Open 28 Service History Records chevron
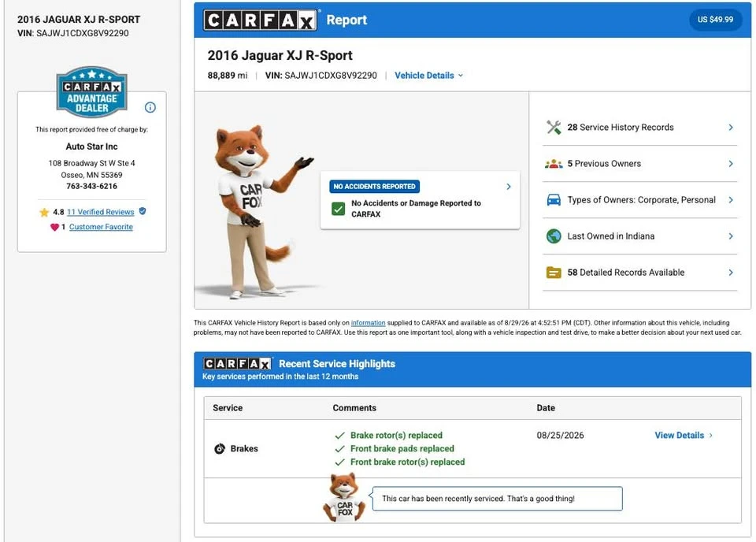Image resolution: width=756 pixels, height=542 pixels. pos(731,128)
